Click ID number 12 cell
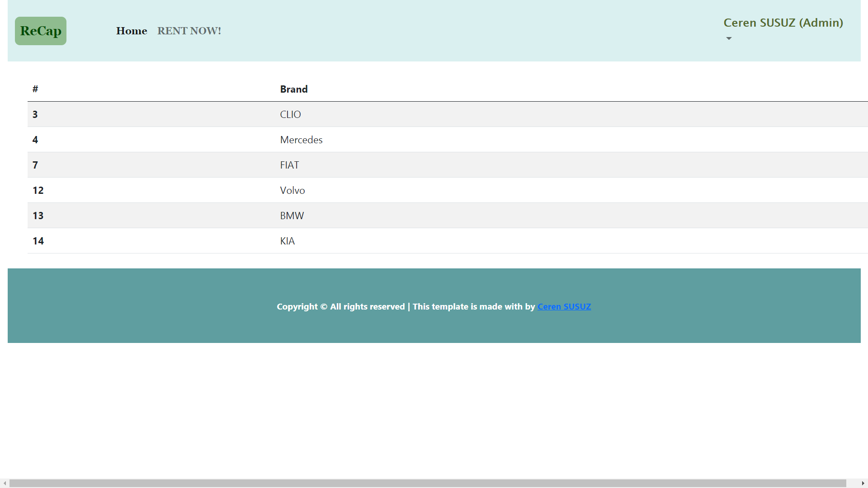 coord(38,190)
